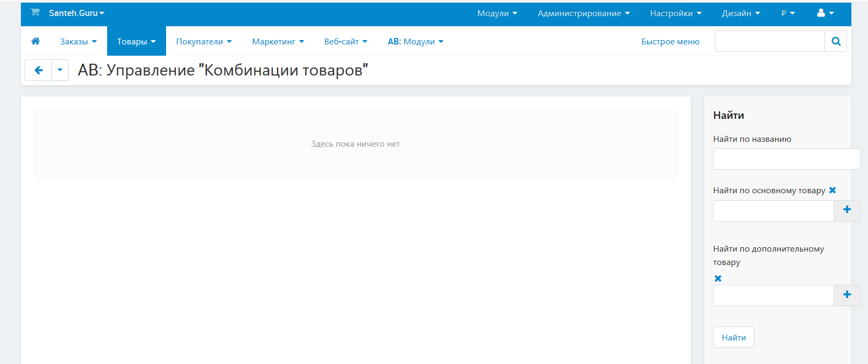Focus the Найти по основному товару field
This screenshot has width=868, height=364.
pos(774,211)
